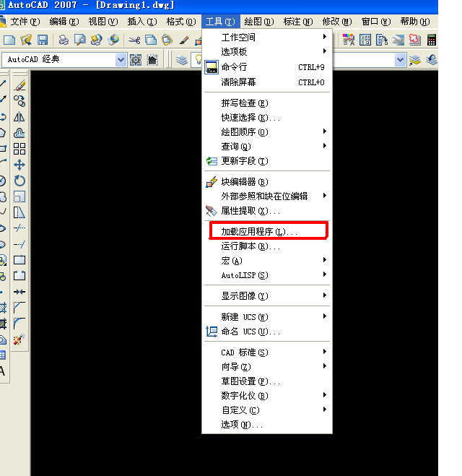Image resolution: width=462 pixels, height=476 pixels.
Task: Choose 拼写检查(E) menu entry
Action: point(267,103)
